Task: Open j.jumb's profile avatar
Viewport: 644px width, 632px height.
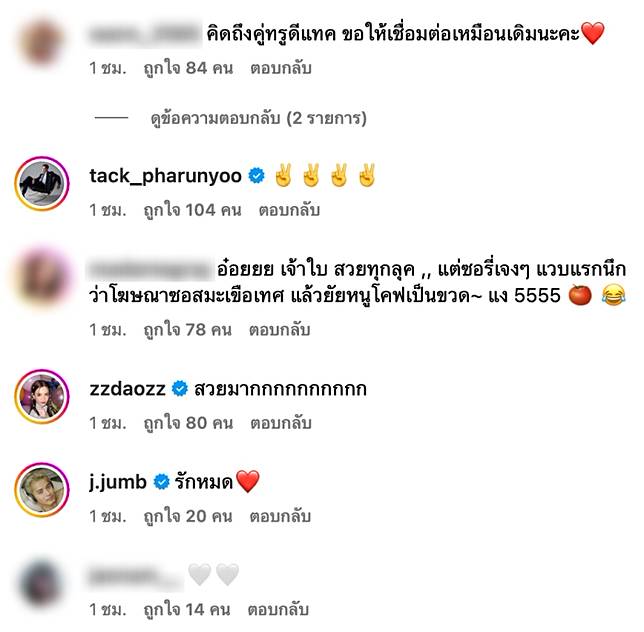Action: pos(42,490)
